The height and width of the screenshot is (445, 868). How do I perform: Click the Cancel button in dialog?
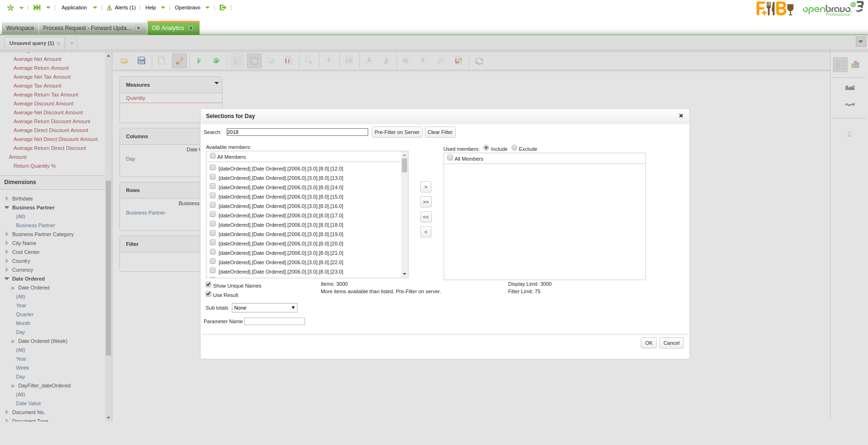671,343
